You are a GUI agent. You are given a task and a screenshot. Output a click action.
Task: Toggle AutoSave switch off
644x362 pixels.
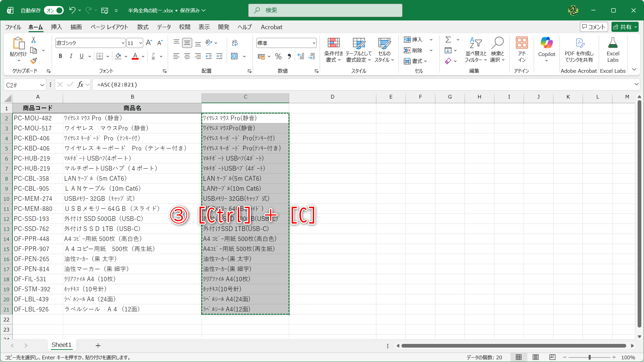coord(54,10)
